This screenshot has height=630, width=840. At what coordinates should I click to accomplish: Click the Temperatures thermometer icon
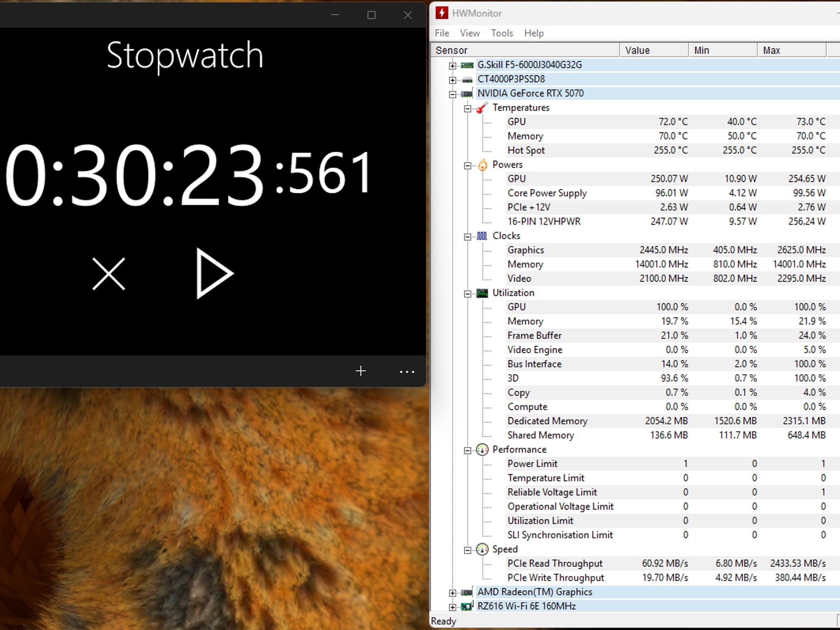click(x=482, y=108)
